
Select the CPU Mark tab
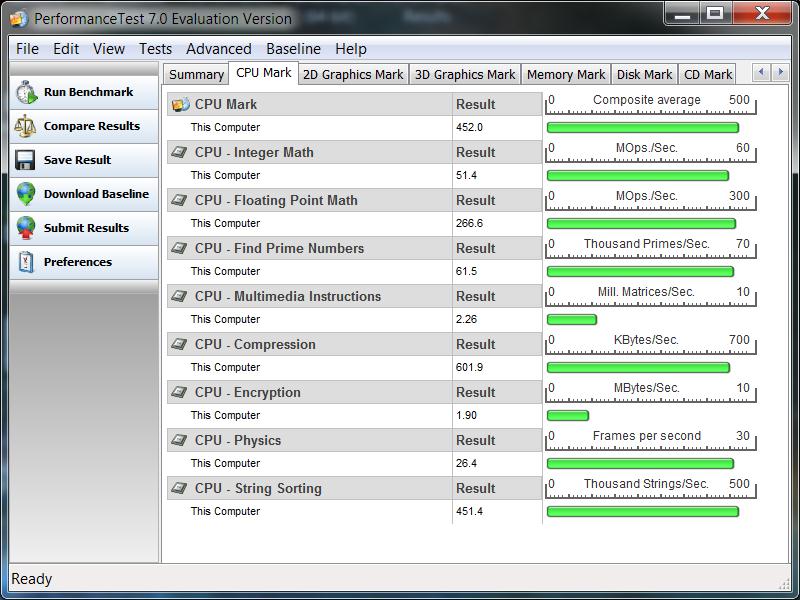tap(264, 73)
